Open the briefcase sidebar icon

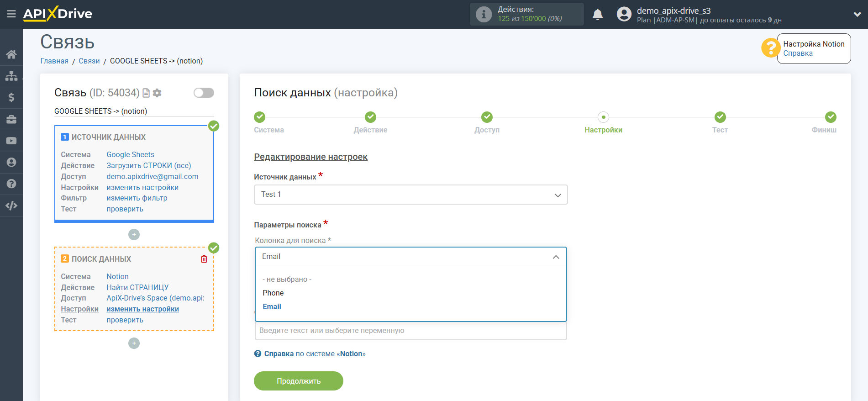(11, 119)
